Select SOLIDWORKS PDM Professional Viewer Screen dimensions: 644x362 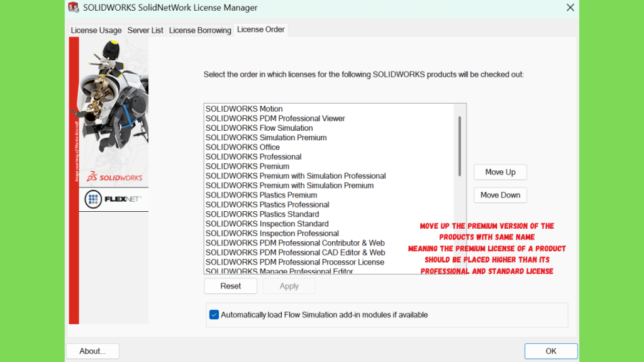pos(329,118)
